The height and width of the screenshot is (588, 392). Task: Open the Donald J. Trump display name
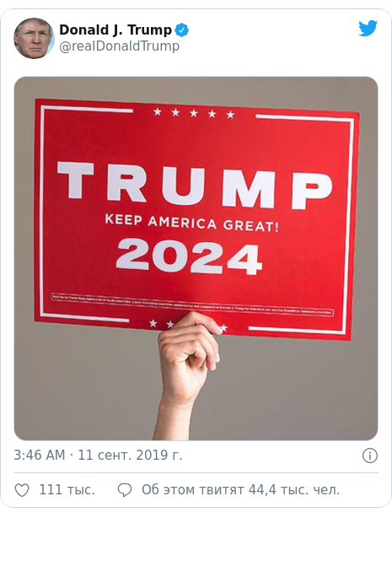coord(115,30)
